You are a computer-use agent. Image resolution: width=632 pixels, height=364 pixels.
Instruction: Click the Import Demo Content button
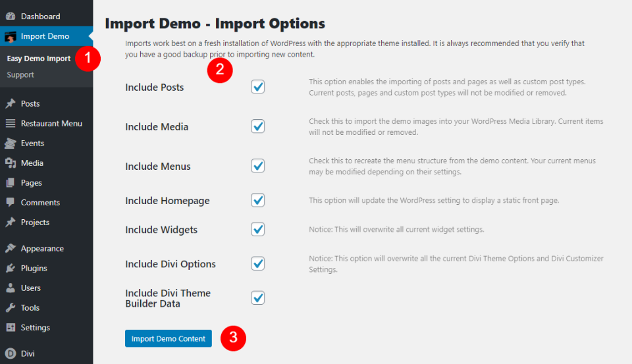[169, 338]
